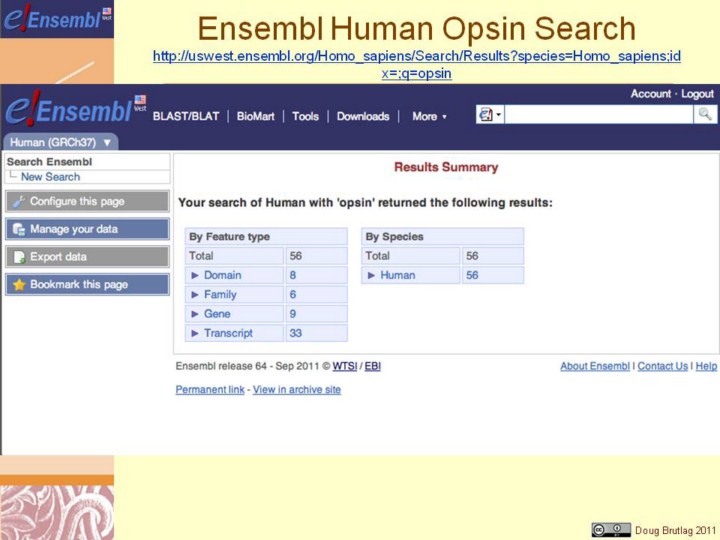Expand the Domain results row
The height and width of the screenshot is (540, 720).
[195, 275]
